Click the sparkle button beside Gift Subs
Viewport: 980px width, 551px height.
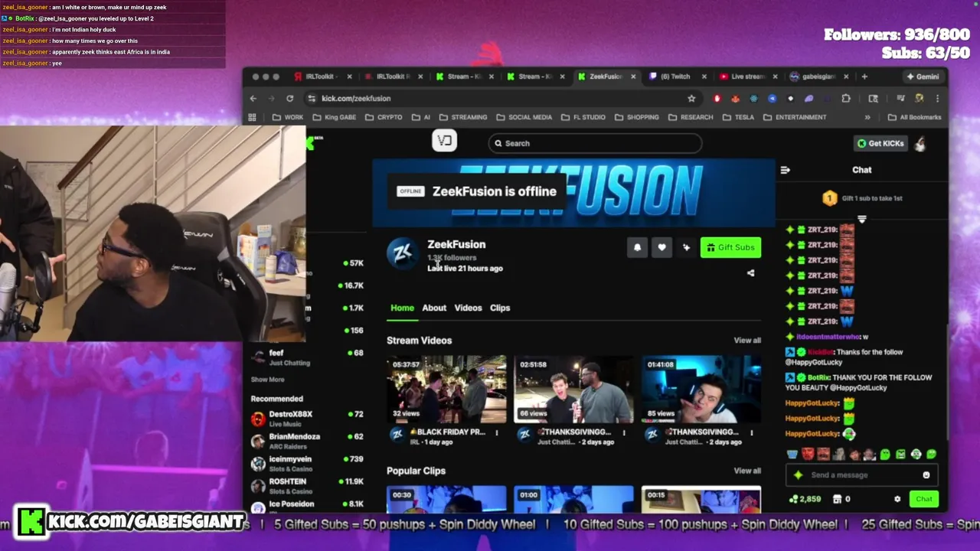pyautogui.click(x=686, y=247)
